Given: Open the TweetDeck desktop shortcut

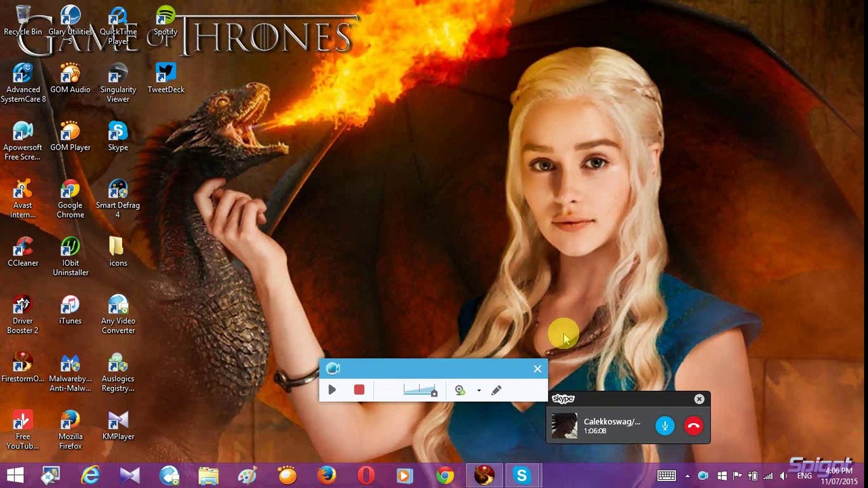Looking at the screenshot, I should coord(165,78).
